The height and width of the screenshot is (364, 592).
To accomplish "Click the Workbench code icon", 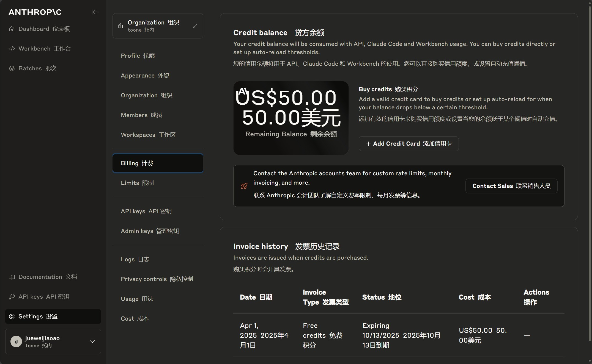I will pyautogui.click(x=12, y=49).
